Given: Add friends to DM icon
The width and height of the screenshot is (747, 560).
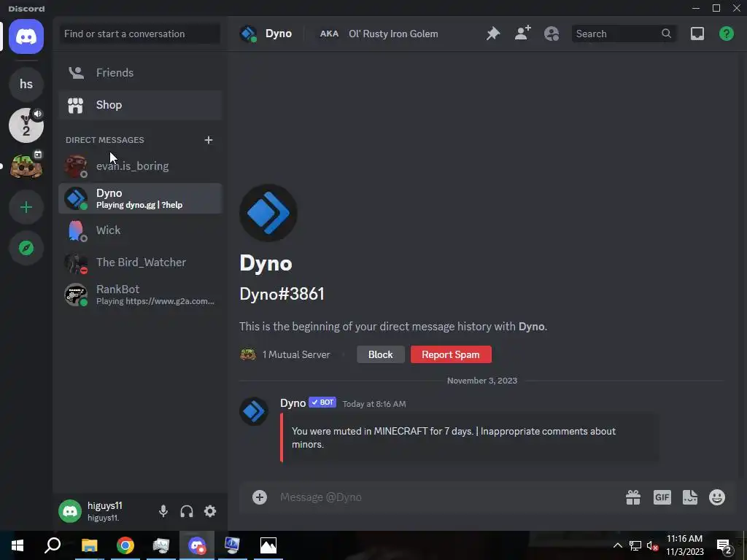Looking at the screenshot, I should (x=522, y=34).
